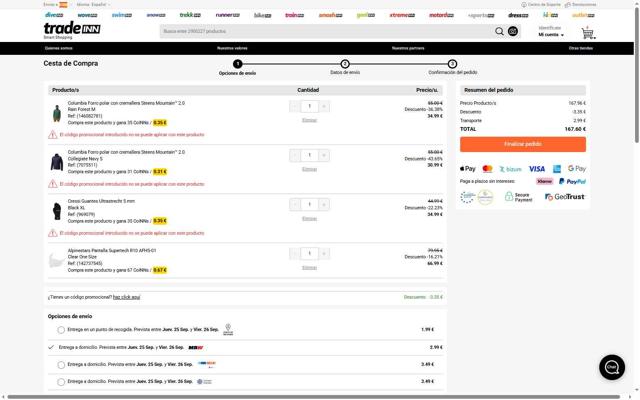Open the shopping cart icon
The image size is (640, 400).
tap(588, 33)
